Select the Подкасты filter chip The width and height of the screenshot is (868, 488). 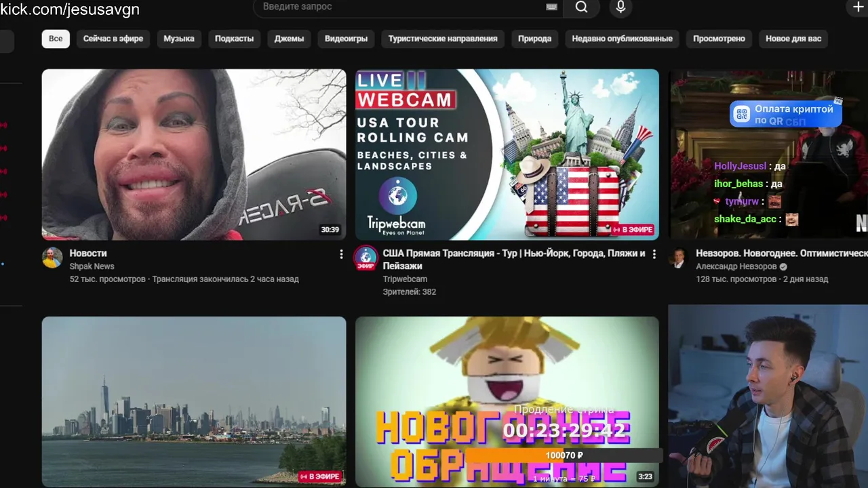coord(234,39)
